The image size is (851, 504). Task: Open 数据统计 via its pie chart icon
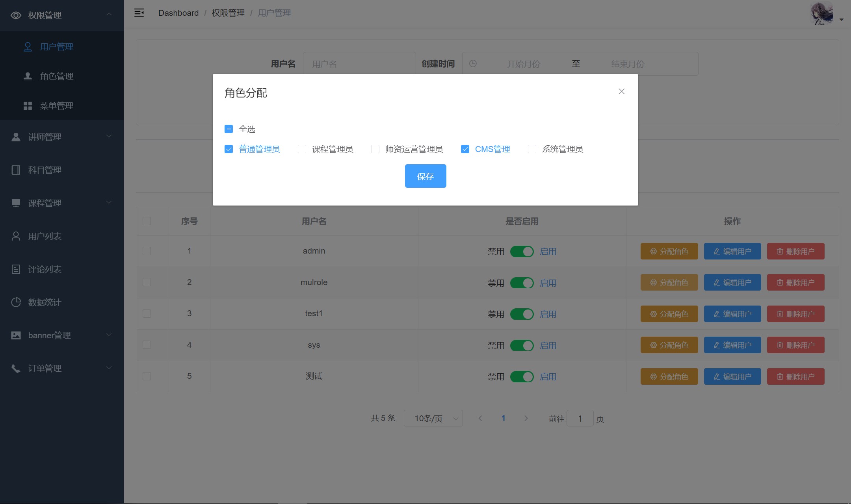[x=16, y=302]
